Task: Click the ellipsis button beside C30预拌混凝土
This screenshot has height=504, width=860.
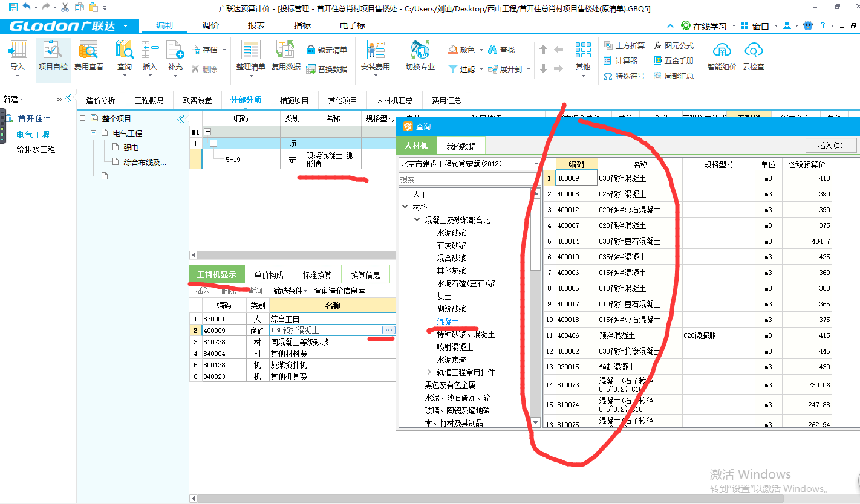Action: click(389, 329)
